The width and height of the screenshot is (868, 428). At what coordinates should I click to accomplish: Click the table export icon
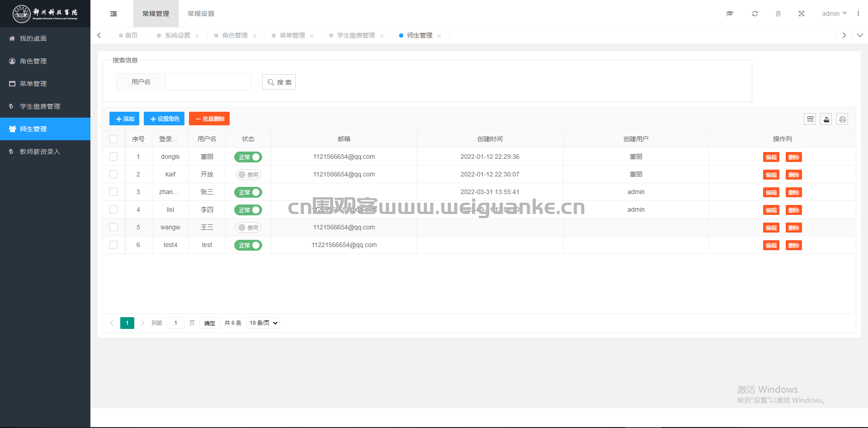(x=826, y=119)
